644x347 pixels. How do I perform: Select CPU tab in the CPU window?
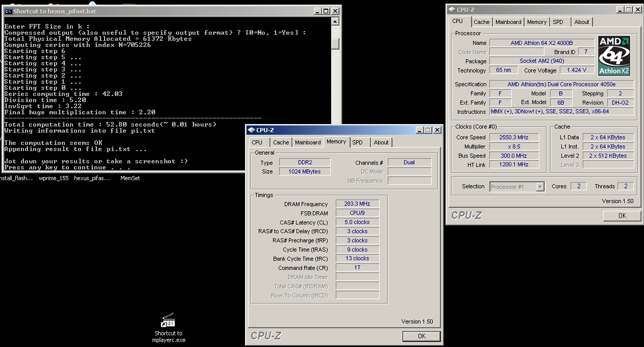(x=458, y=21)
